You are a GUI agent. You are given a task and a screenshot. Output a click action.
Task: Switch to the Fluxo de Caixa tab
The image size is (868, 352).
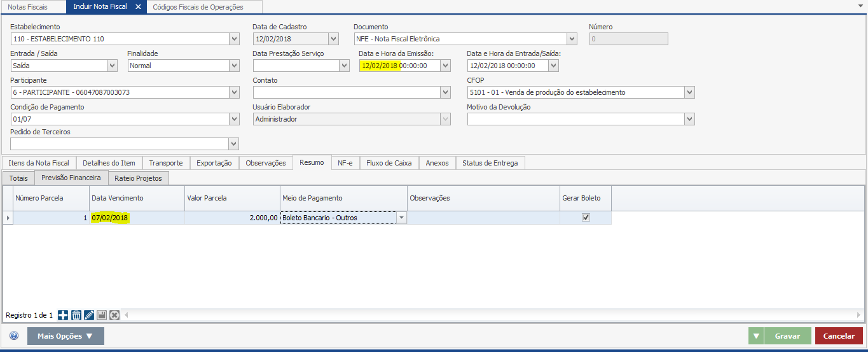point(389,163)
